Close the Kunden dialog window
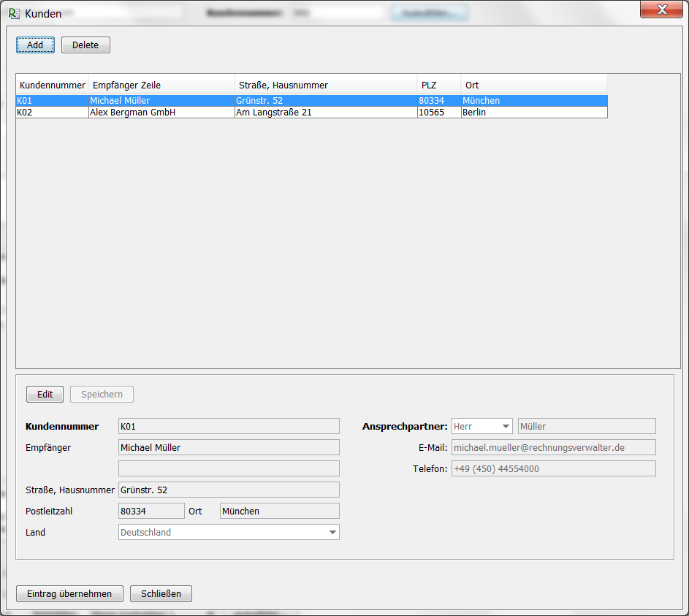The height and width of the screenshot is (616, 689). click(x=662, y=9)
